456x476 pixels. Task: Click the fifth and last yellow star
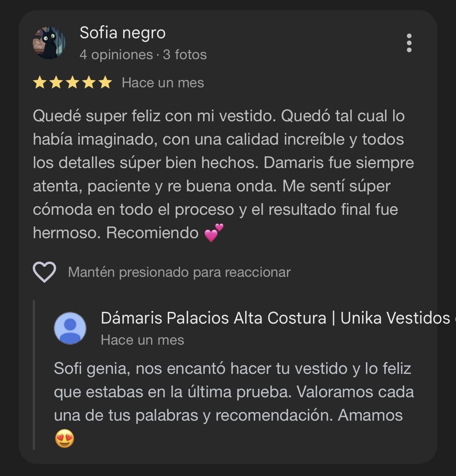point(105,82)
